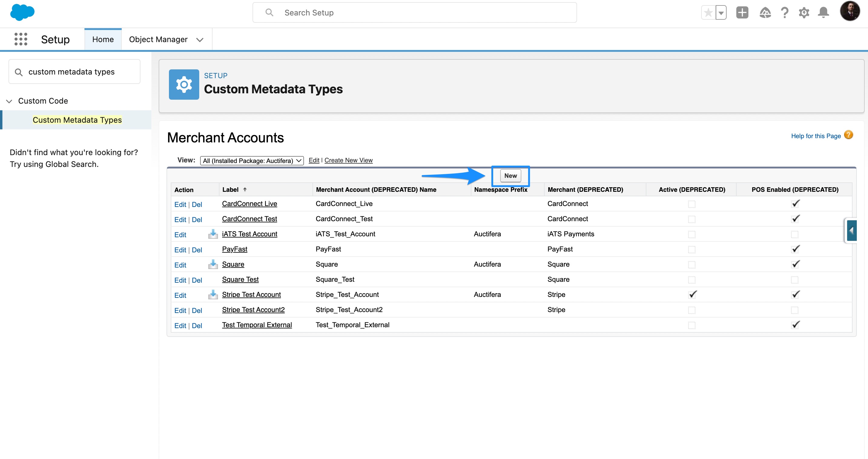
Task: Sort by Merchant (DEPRECATED) column header
Action: point(585,190)
